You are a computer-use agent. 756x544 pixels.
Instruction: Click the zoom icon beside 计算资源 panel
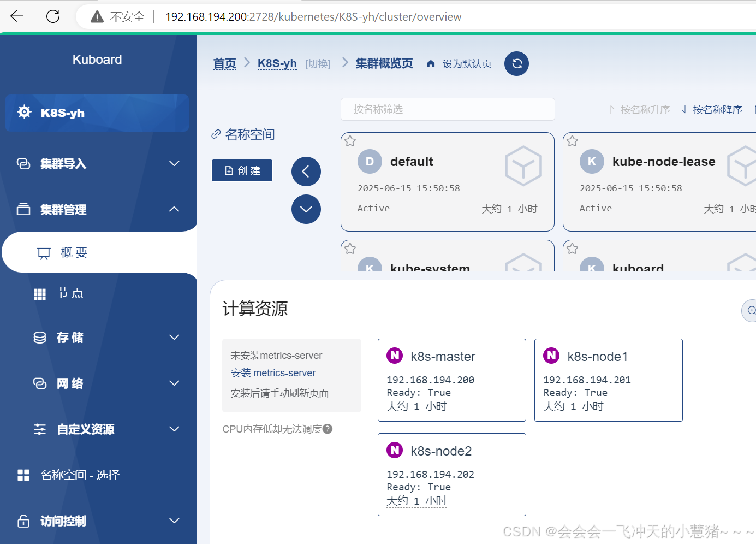751,310
